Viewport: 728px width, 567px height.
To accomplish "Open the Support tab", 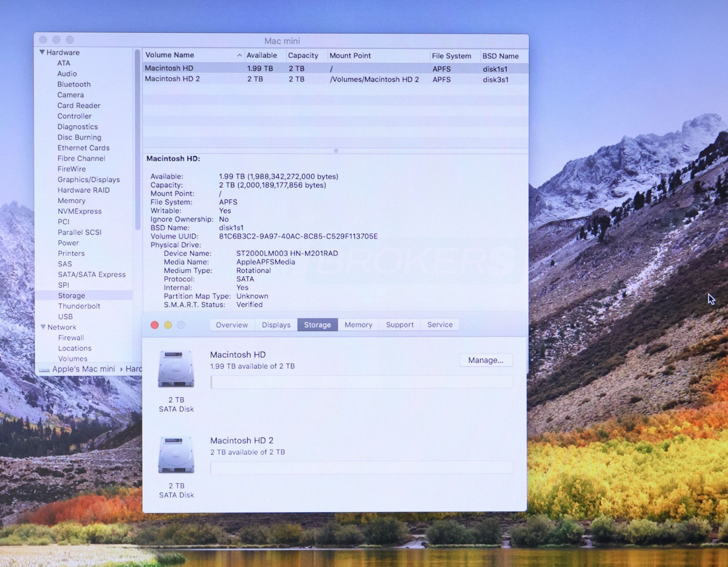I will [x=399, y=325].
